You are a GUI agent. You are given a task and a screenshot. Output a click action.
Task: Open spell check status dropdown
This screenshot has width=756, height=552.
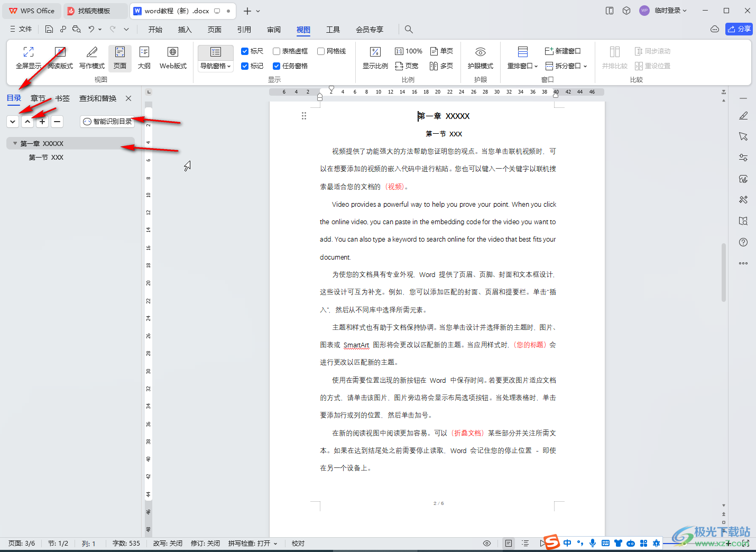253,544
